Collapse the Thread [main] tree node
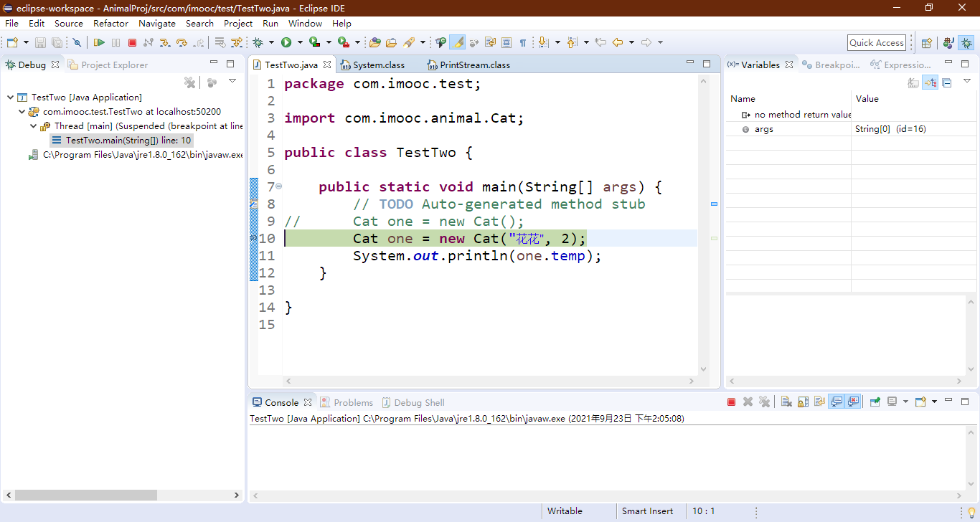This screenshot has height=522, width=980. click(x=34, y=126)
